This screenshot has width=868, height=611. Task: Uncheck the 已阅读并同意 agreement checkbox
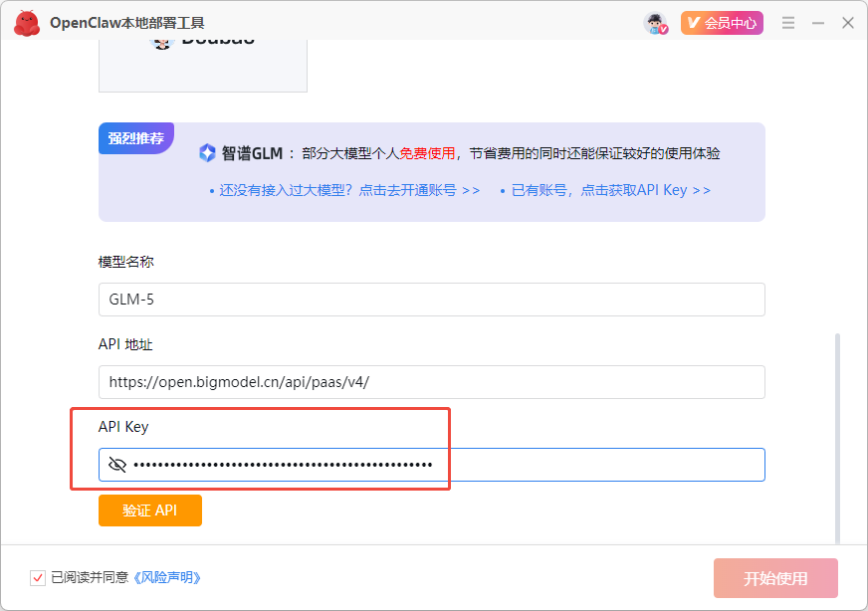pyautogui.click(x=37, y=577)
